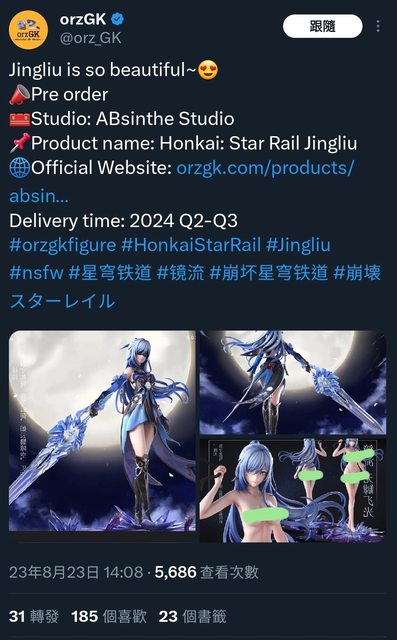
Task: Open the @orz_GK handle
Action: [x=91, y=38]
